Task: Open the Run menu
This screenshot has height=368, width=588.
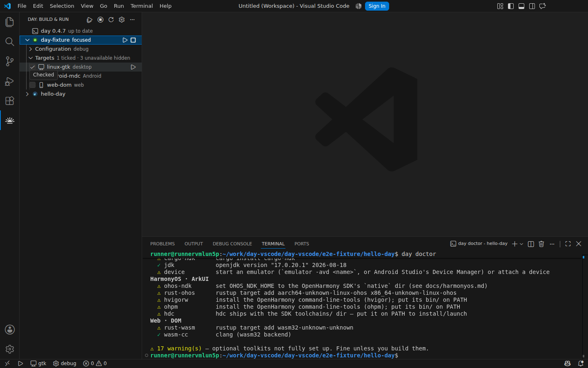Action: 119,6
